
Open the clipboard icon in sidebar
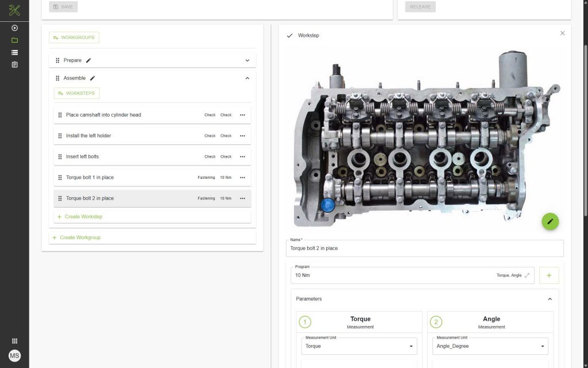pyautogui.click(x=14, y=64)
